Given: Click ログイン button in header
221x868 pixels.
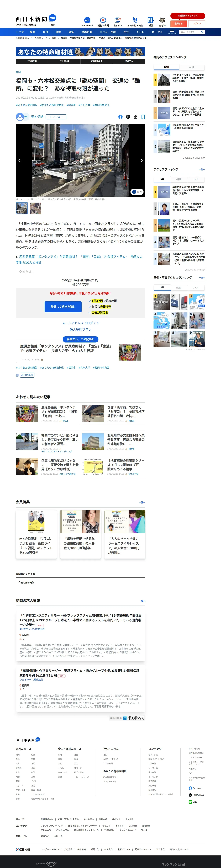Looking at the screenshot, I should [x=197, y=24].
